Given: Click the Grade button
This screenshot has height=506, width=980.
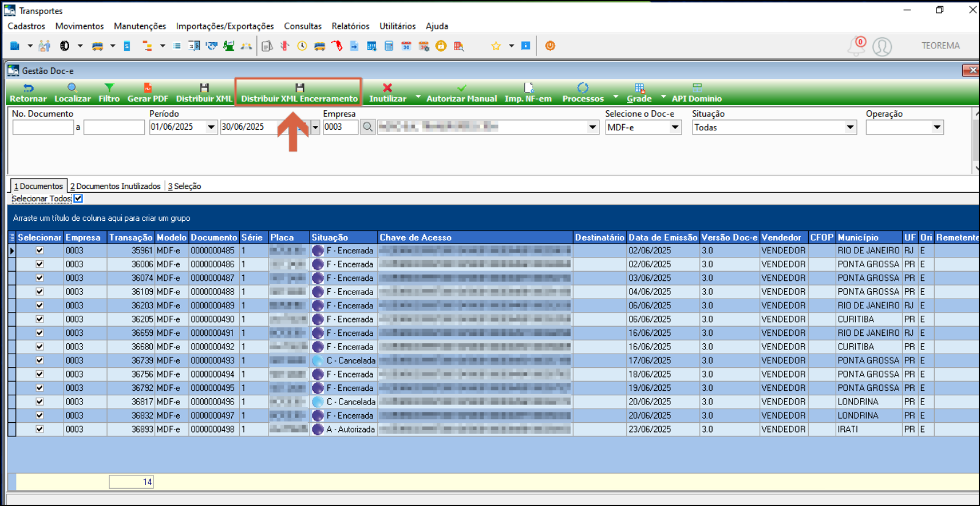Looking at the screenshot, I should pyautogui.click(x=639, y=93).
